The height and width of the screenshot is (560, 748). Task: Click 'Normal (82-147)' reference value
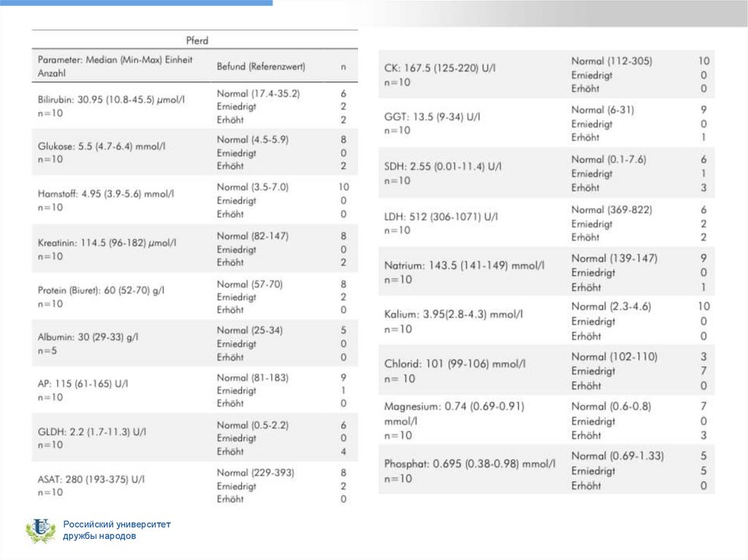(x=252, y=236)
